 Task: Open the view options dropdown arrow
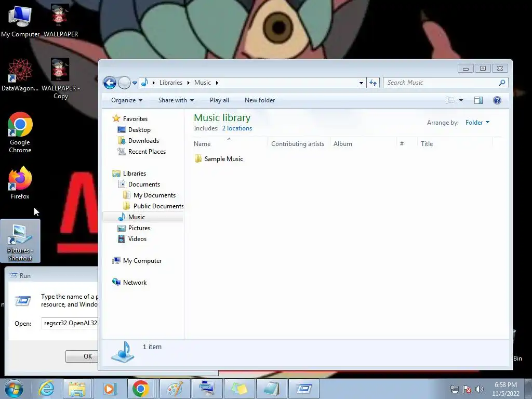point(461,100)
